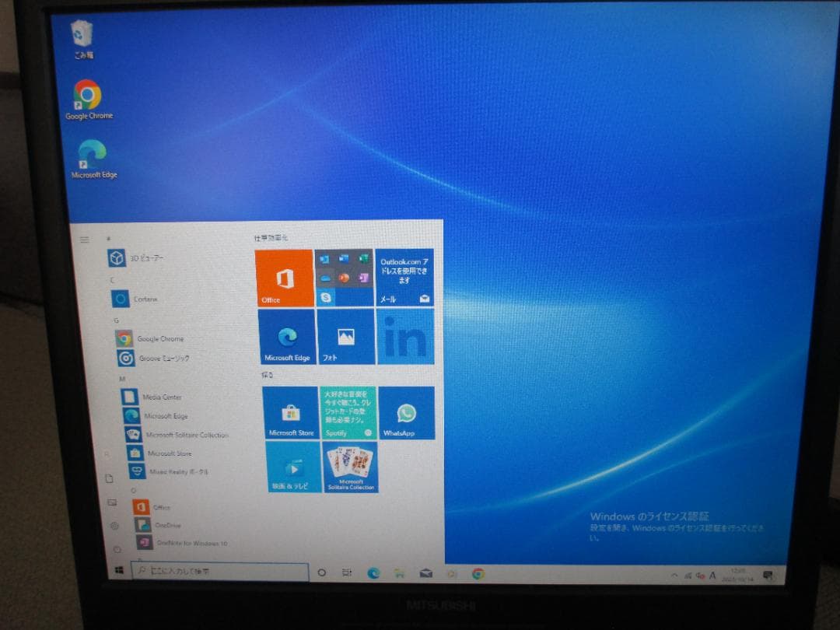Open the Start button menu

[x=121, y=572]
